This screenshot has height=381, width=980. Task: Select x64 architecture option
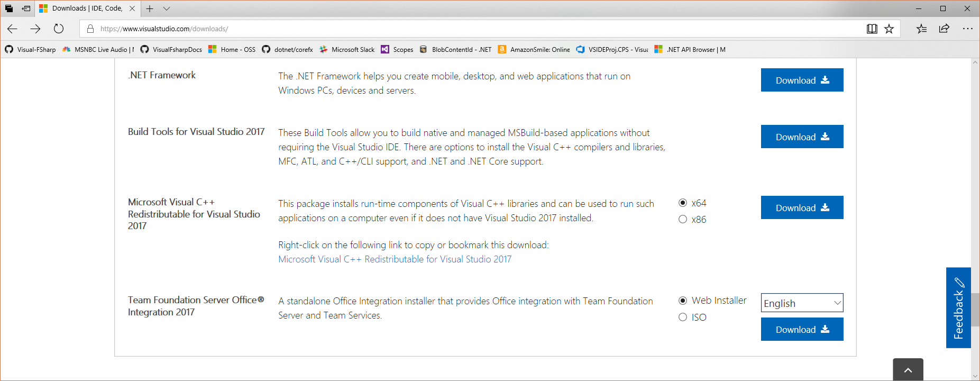683,203
